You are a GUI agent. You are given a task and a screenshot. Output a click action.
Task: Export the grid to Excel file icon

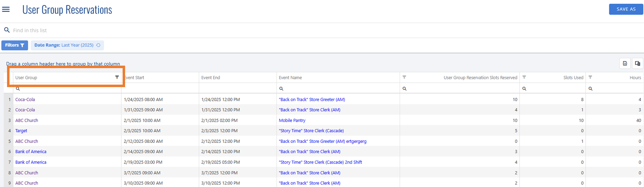[625, 63]
